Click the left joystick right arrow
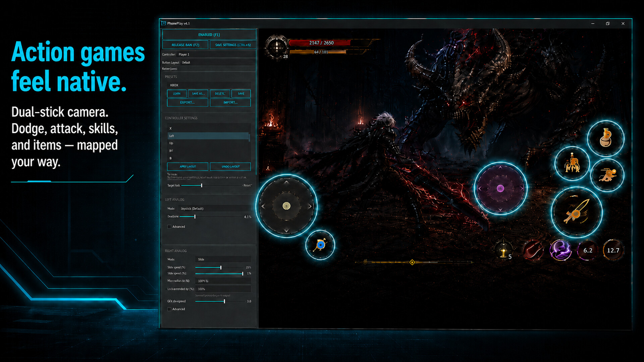This screenshot has height=362, width=644. pos(310,206)
